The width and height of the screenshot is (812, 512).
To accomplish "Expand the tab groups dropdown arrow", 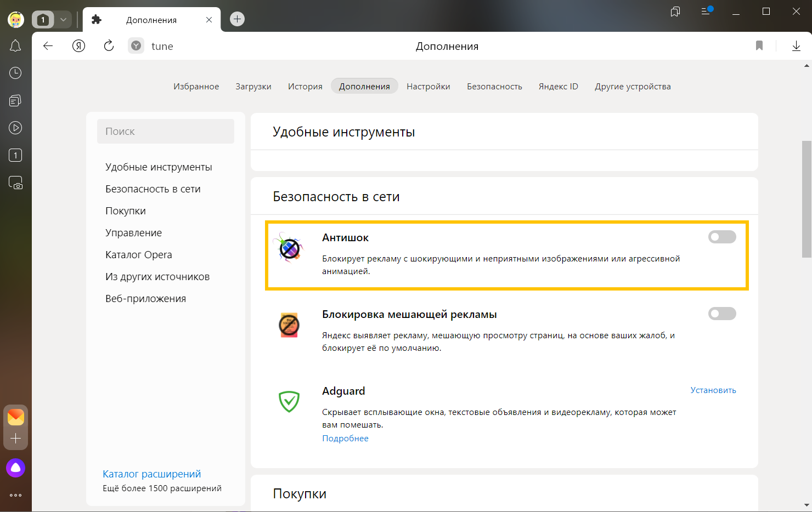I will [x=63, y=20].
